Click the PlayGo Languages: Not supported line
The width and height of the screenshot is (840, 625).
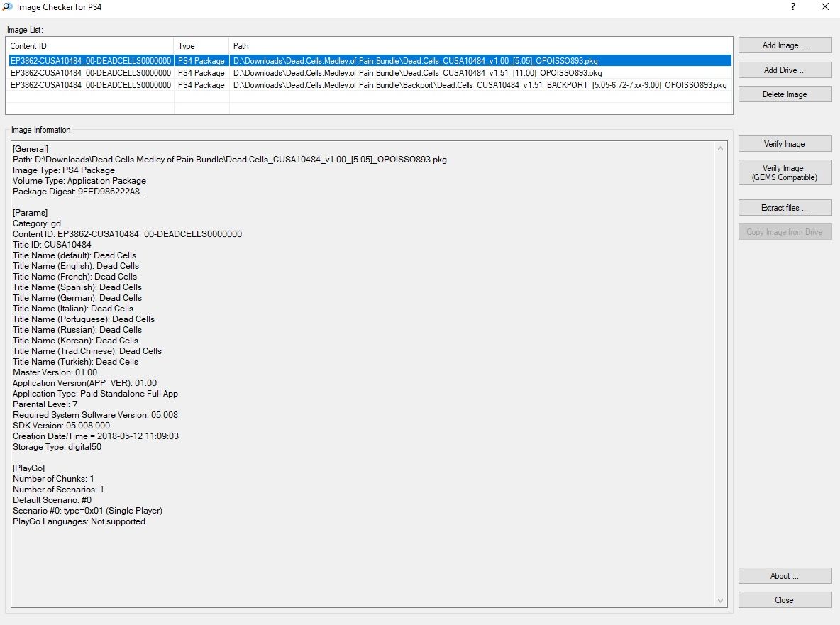coord(79,521)
